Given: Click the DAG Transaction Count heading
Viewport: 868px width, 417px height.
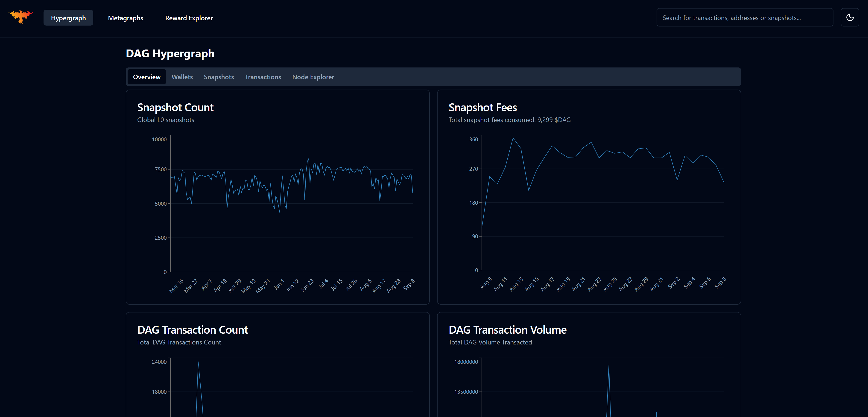Looking at the screenshot, I should tap(192, 330).
